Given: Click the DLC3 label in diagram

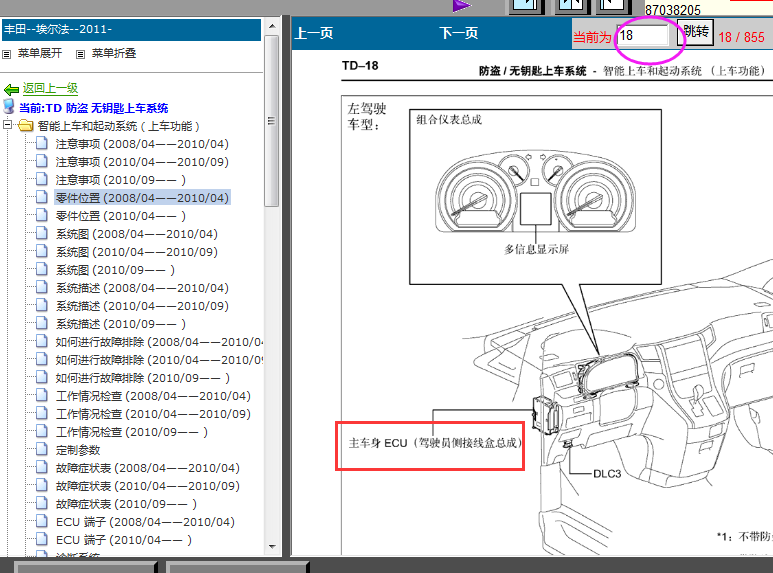Looking at the screenshot, I should pyautogui.click(x=606, y=474).
